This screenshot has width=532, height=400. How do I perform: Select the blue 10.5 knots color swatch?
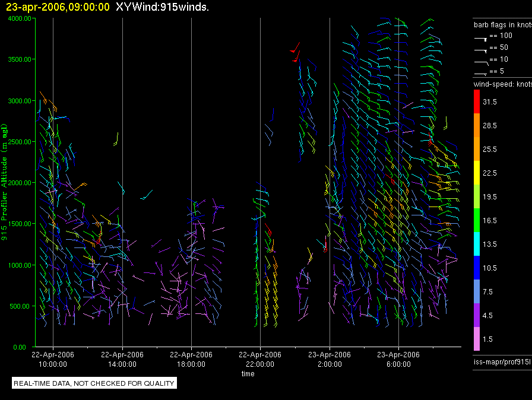(477, 268)
